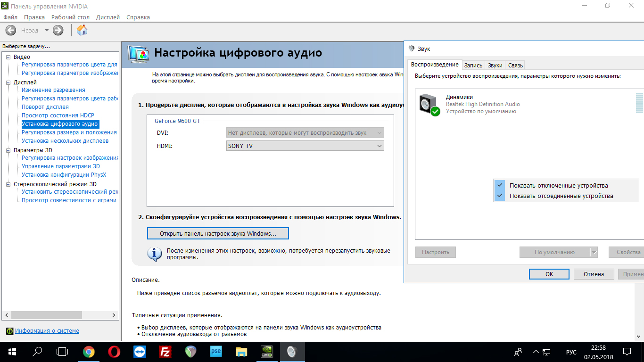This screenshot has height=362, width=644.
Task: Open TeamViewer from the taskbar
Action: (140, 352)
